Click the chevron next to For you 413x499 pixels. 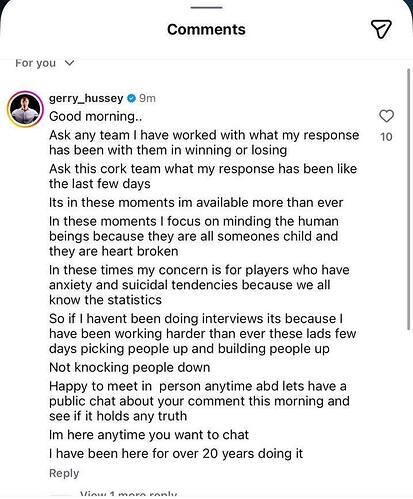click(69, 63)
